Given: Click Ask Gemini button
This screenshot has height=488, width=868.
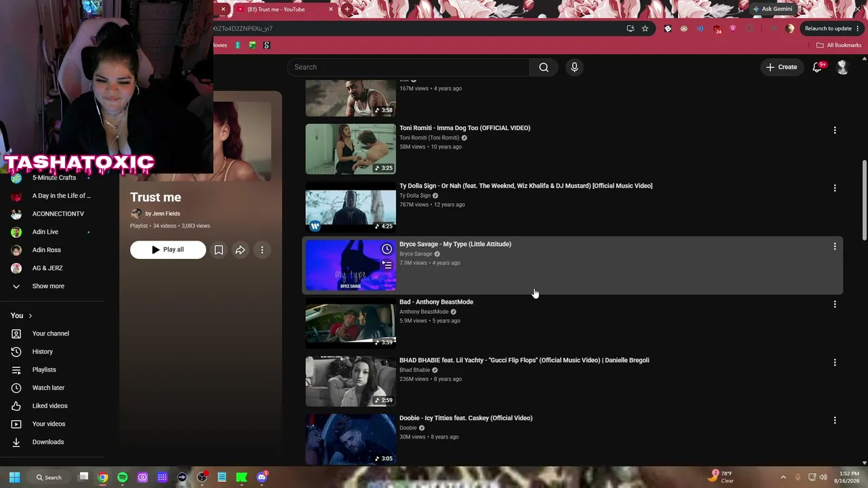Looking at the screenshot, I should (x=772, y=9).
